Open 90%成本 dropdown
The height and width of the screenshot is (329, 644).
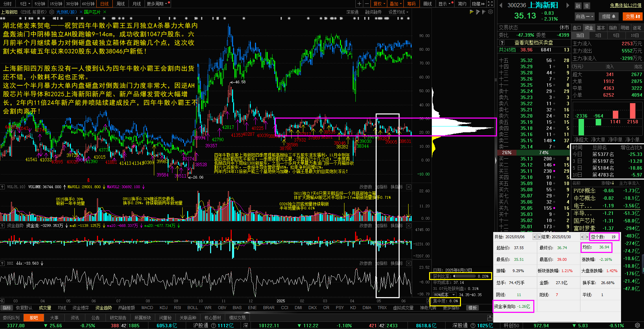coord(445,295)
